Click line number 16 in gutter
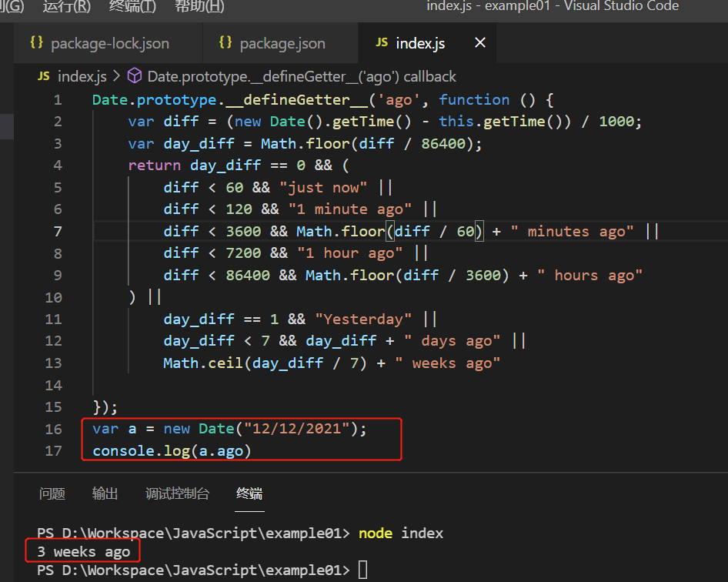Screen dimensions: 728x582 (x=53, y=429)
